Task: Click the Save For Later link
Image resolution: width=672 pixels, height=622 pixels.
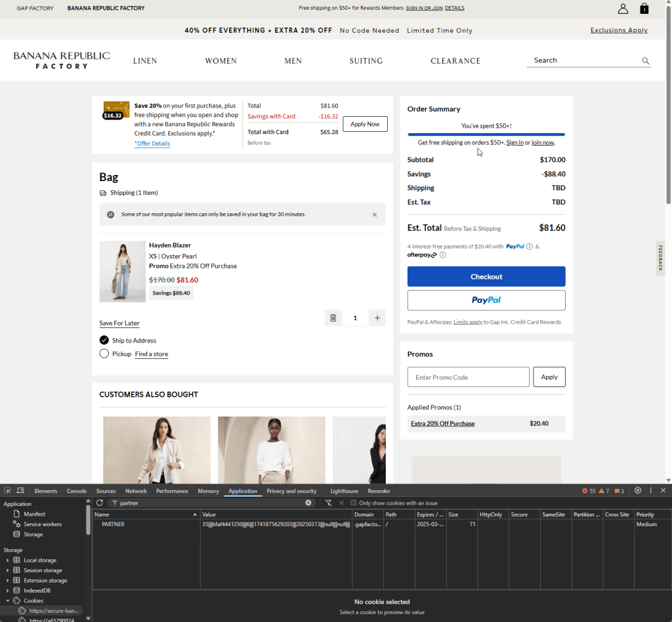Action: pyautogui.click(x=119, y=323)
